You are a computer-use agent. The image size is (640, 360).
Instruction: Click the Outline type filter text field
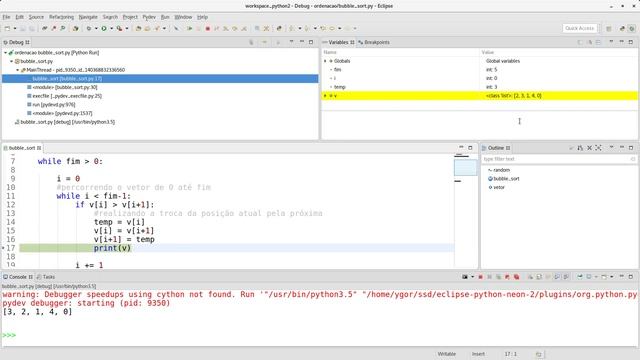tap(558, 159)
